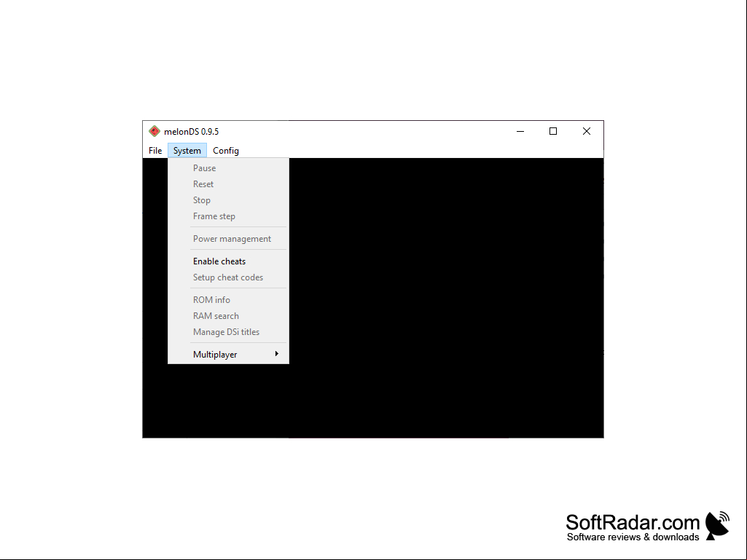The image size is (747, 560).
Task: Open Manage DSi titles
Action: pyautogui.click(x=228, y=332)
